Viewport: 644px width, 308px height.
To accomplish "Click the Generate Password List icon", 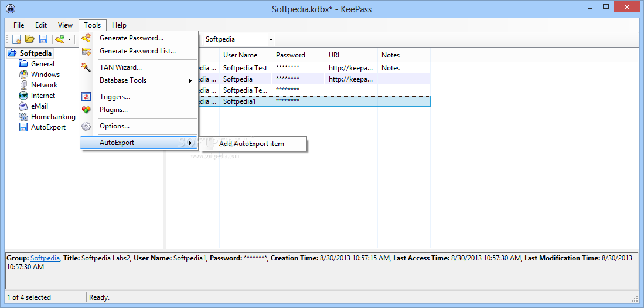I will [86, 52].
